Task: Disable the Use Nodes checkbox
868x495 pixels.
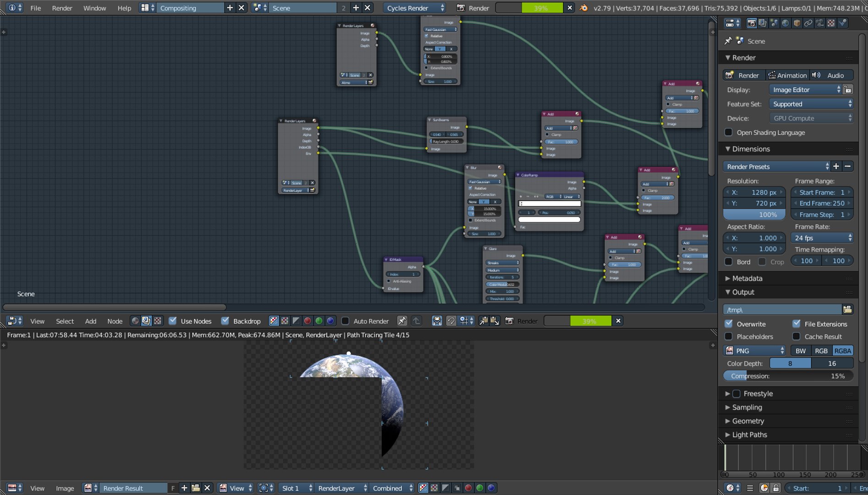Action: (173, 321)
